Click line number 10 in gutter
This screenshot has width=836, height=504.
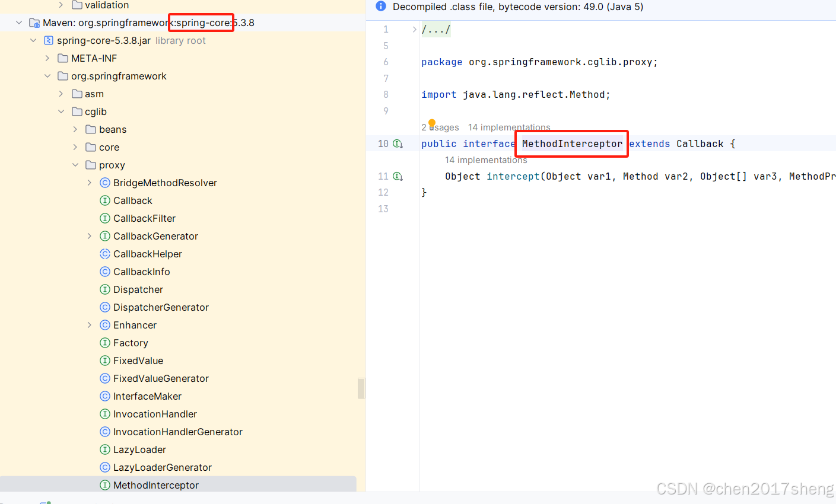pyautogui.click(x=383, y=143)
